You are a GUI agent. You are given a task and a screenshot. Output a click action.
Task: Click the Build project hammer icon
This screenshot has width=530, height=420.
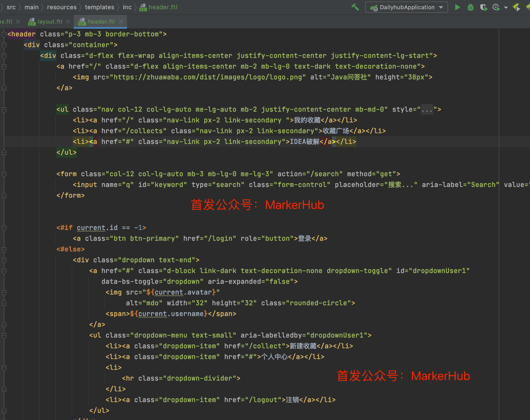coord(355,7)
